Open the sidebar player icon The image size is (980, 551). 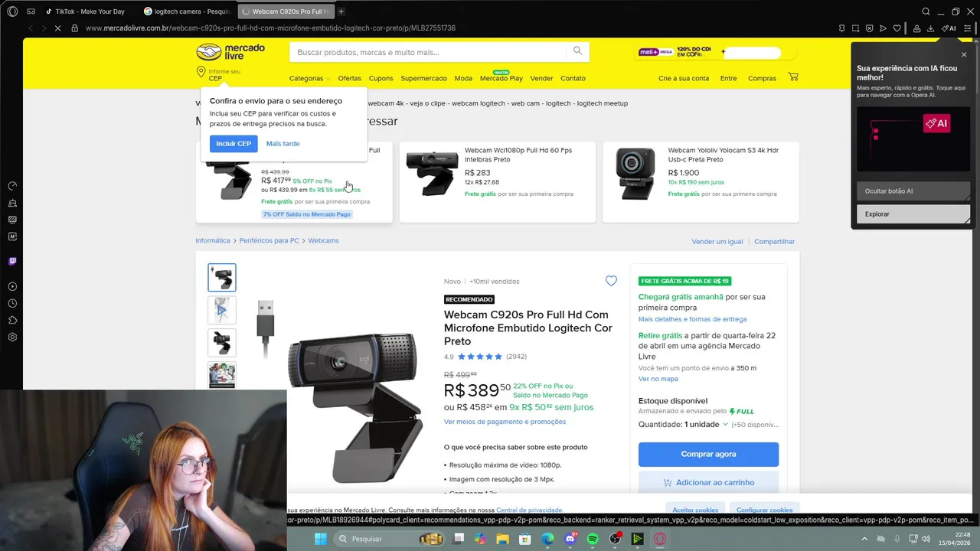[x=12, y=286]
